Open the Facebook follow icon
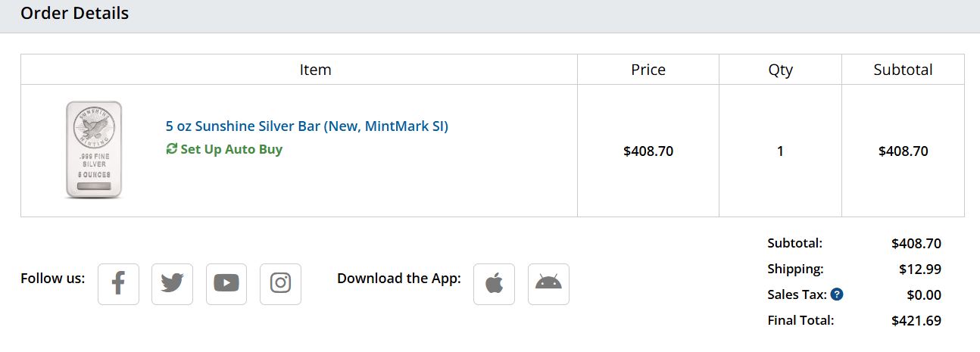This screenshot has width=980, height=352. (118, 284)
